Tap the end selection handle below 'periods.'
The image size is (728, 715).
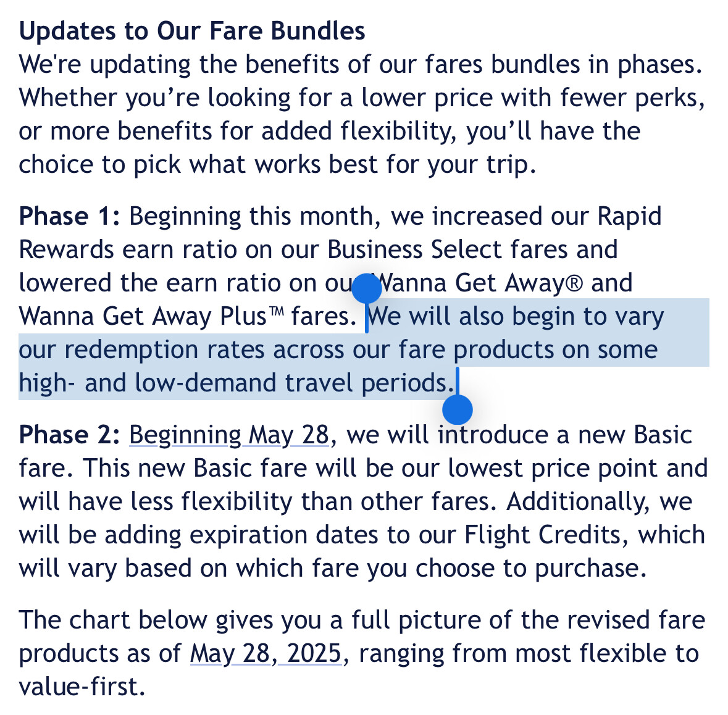458,409
